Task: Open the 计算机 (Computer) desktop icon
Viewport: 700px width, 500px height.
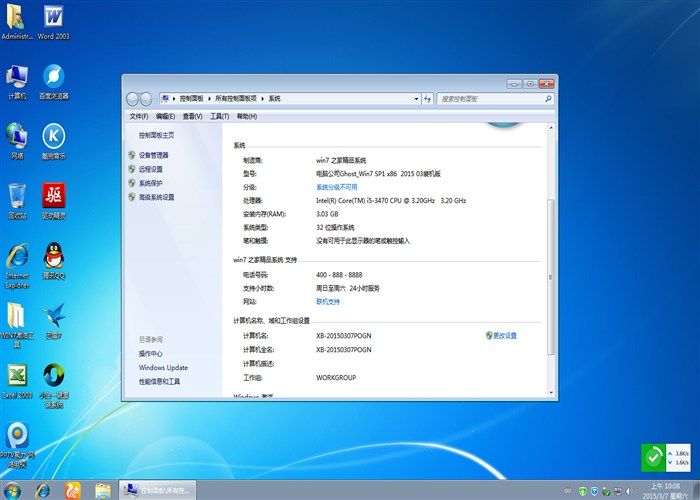Action: point(17,78)
